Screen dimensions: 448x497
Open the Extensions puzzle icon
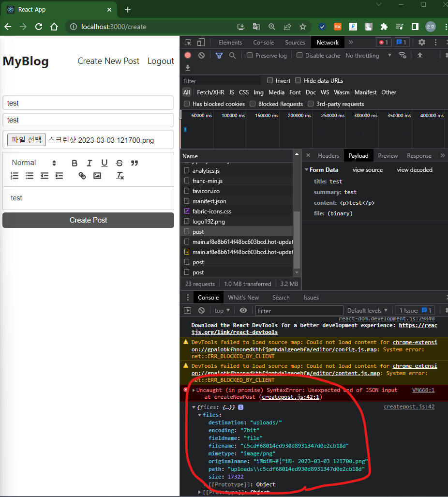pos(384,27)
